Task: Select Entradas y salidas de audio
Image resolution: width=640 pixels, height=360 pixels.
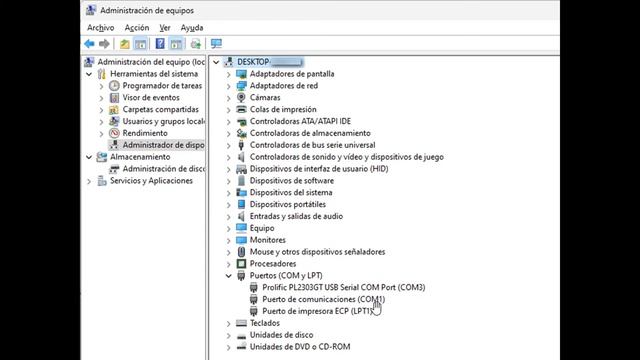Action: (296, 216)
